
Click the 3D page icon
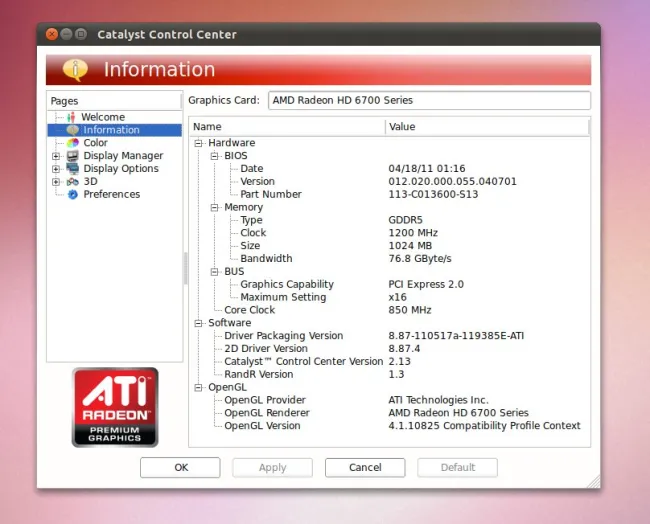coord(73,182)
